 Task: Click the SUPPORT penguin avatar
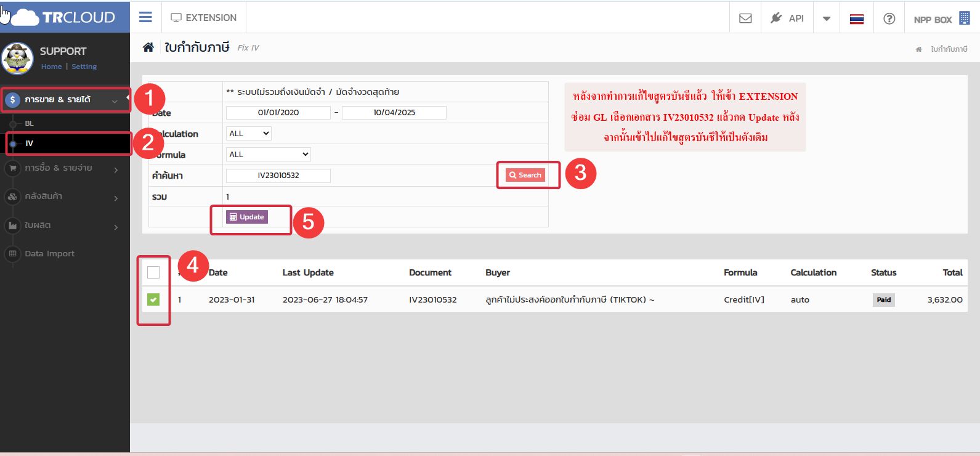[18, 59]
